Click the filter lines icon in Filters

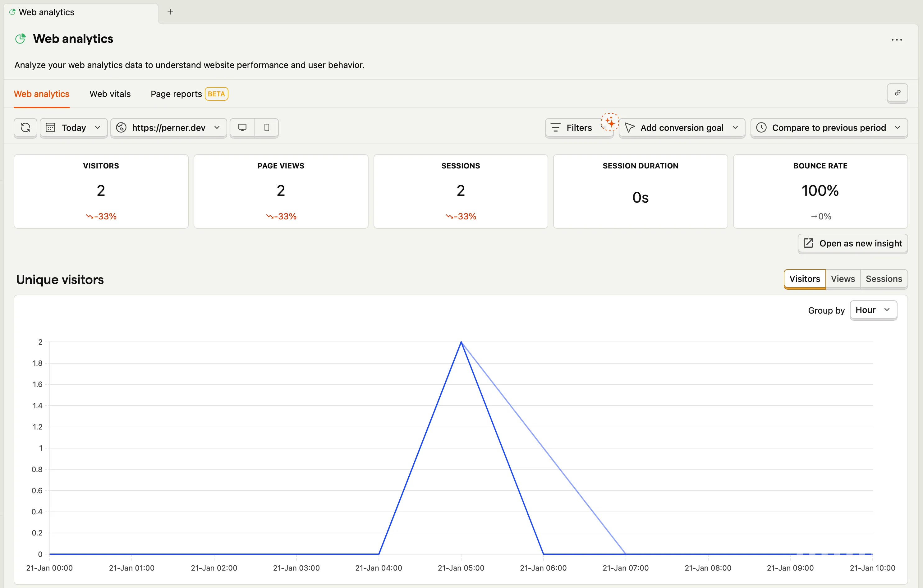tap(555, 128)
